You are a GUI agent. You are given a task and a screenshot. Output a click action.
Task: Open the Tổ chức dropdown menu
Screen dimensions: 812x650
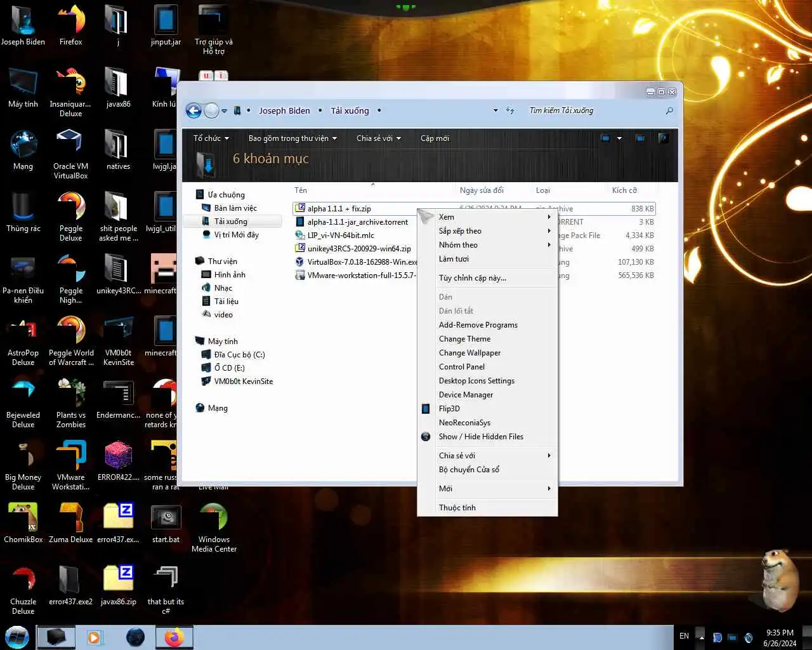click(211, 138)
